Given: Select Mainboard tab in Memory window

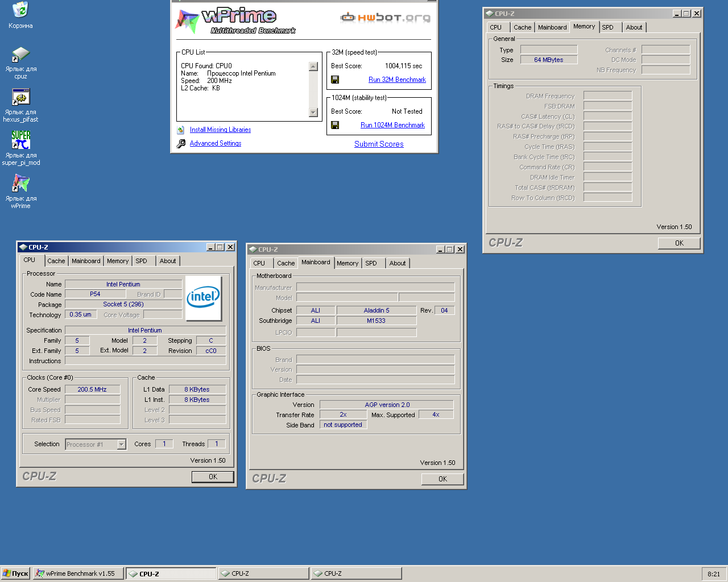Looking at the screenshot, I should (x=552, y=27).
